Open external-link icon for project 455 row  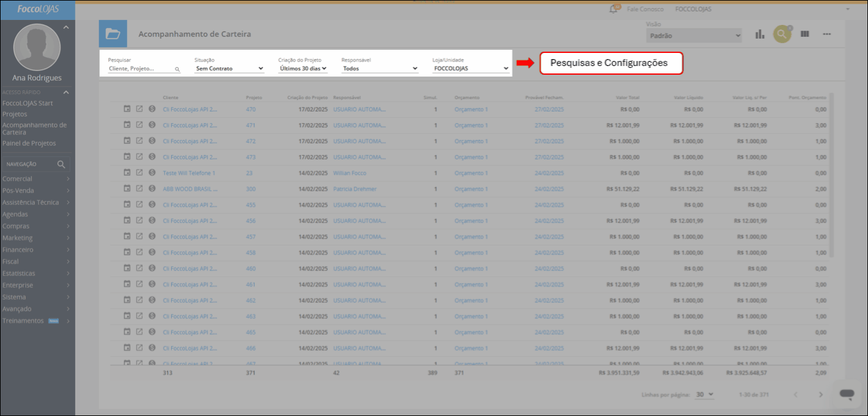coord(139,204)
